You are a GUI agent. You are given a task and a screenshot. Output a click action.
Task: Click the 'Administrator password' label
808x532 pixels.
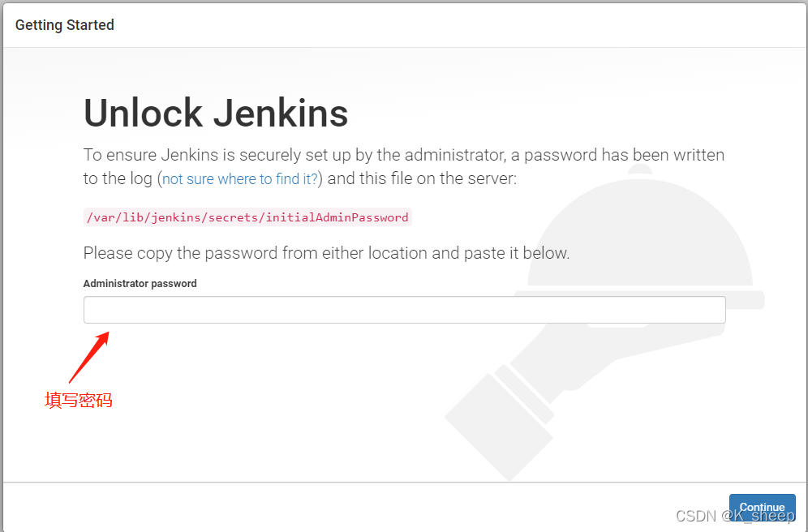click(140, 283)
